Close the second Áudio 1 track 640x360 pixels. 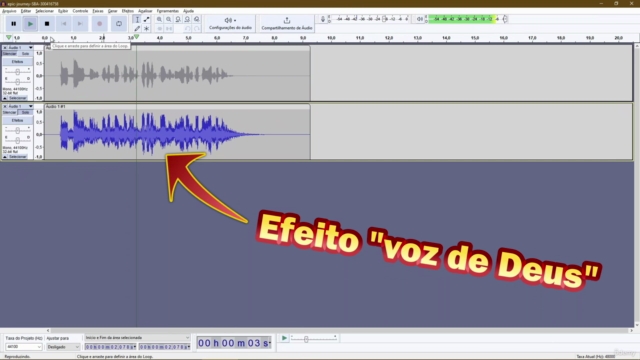(x=5, y=107)
